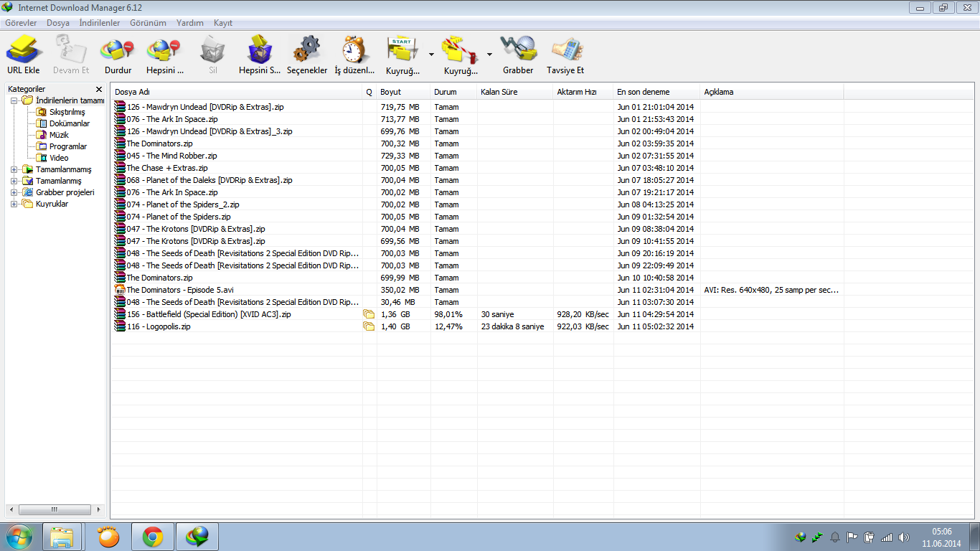The image size is (980, 551).
Task: Click the volume icon in the system tray
Action: [x=903, y=537]
